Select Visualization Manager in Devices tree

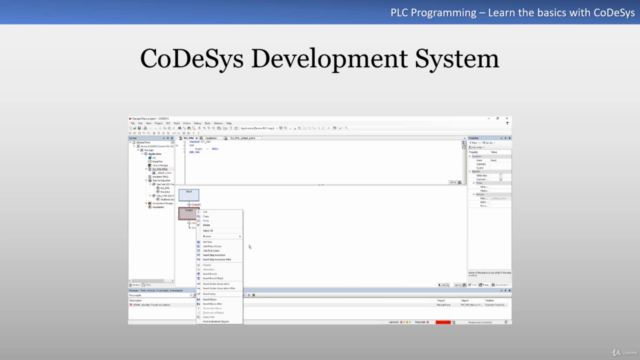(162, 203)
